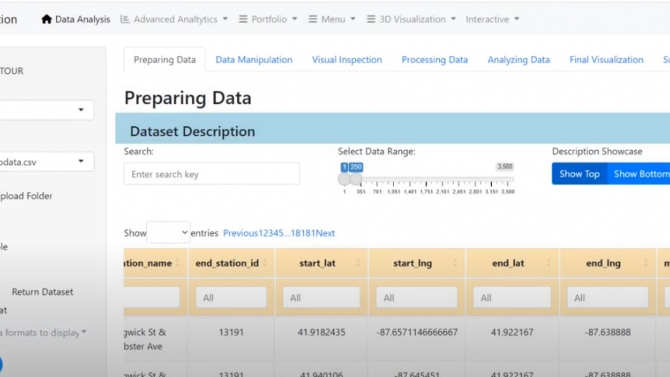Click the end_lat filter box

512,297
